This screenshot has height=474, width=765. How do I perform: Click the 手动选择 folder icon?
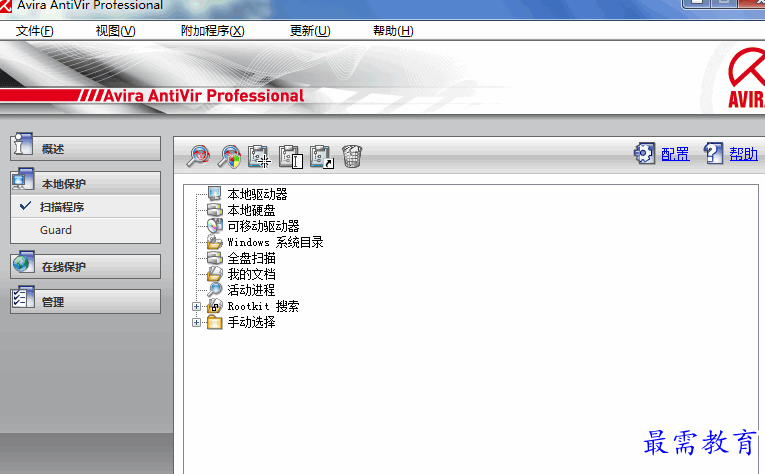[x=215, y=322]
